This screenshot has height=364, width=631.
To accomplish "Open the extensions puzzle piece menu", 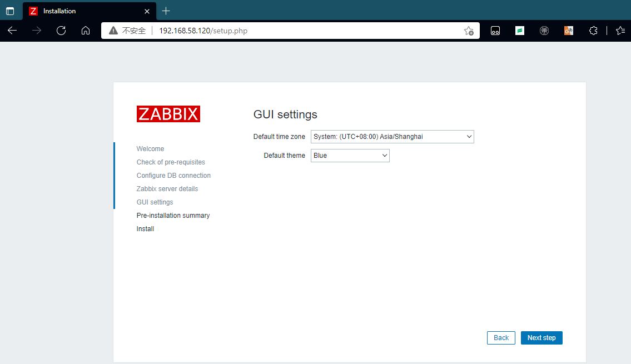I will click(593, 31).
